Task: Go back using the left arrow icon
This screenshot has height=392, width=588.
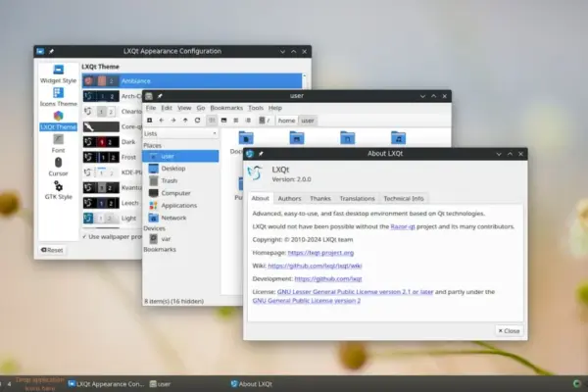Action: point(162,121)
